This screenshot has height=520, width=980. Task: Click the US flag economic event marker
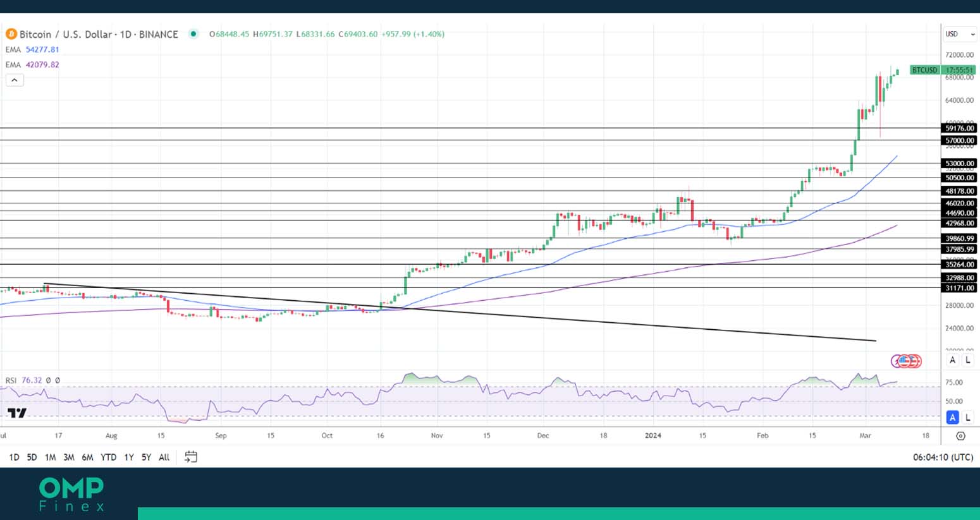pos(905,361)
